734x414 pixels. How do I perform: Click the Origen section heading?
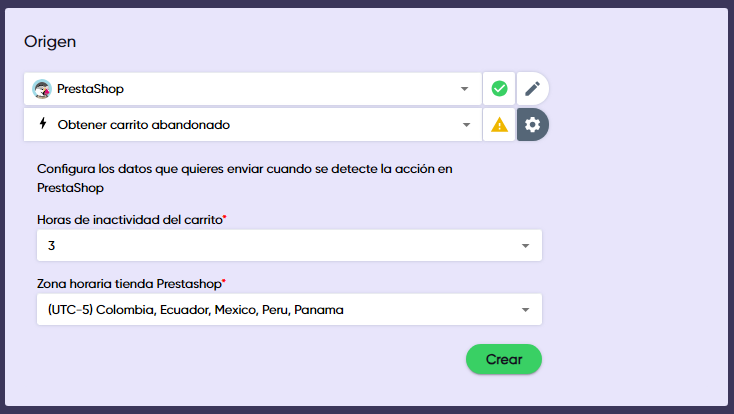(50, 42)
